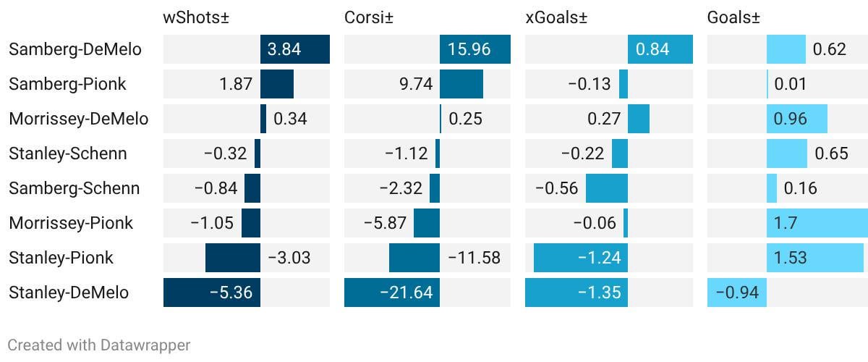868x362 pixels.
Task: Click the Samberg-DeMelo Corsi bar 15.96
Action: (475, 49)
